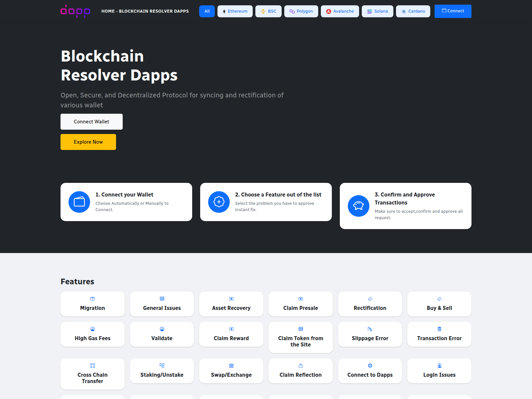This screenshot has height=399, width=532.
Task: Click the Claim Token from the Site icon
Action: coord(301,329)
